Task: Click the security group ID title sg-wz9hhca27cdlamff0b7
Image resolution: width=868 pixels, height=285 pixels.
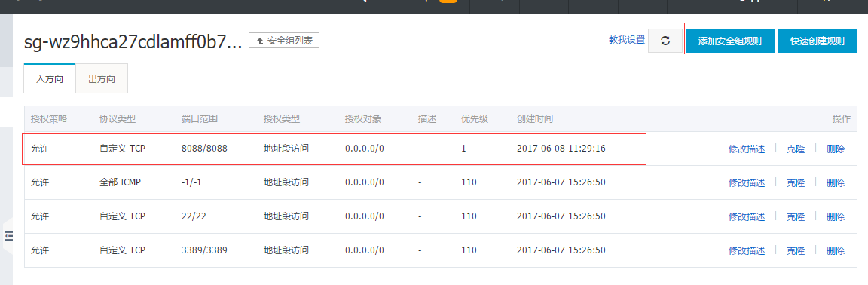Action: pyautogui.click(x=133, y=43)
